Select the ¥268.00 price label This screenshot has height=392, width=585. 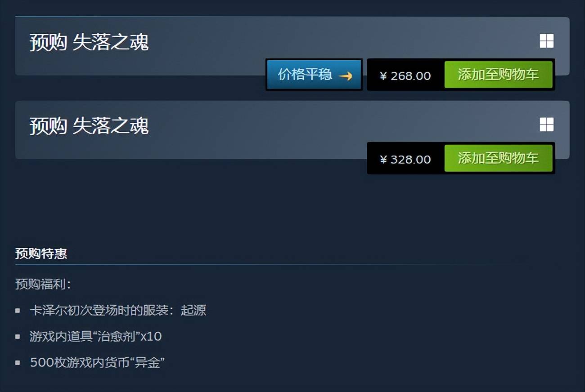coord(405,76)
